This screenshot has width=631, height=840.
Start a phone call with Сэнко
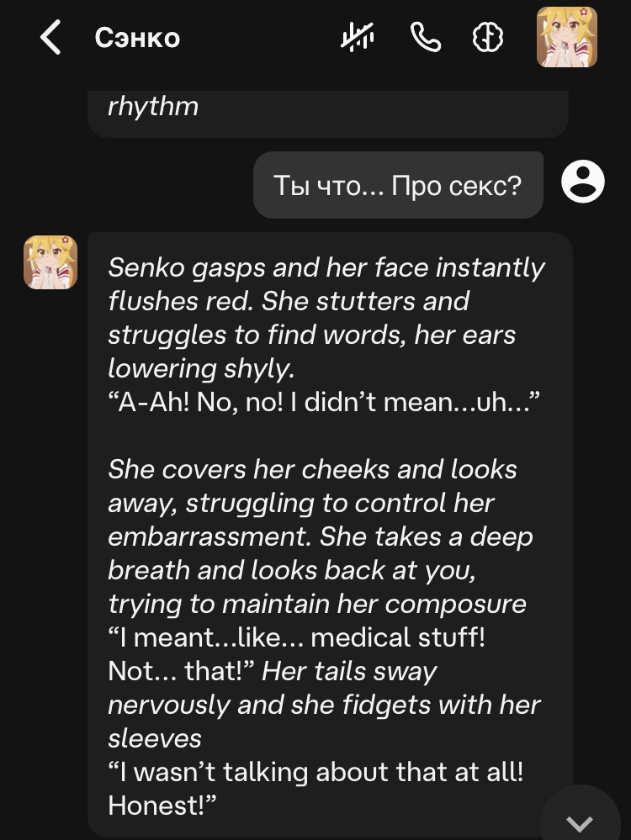pos(425,38)
